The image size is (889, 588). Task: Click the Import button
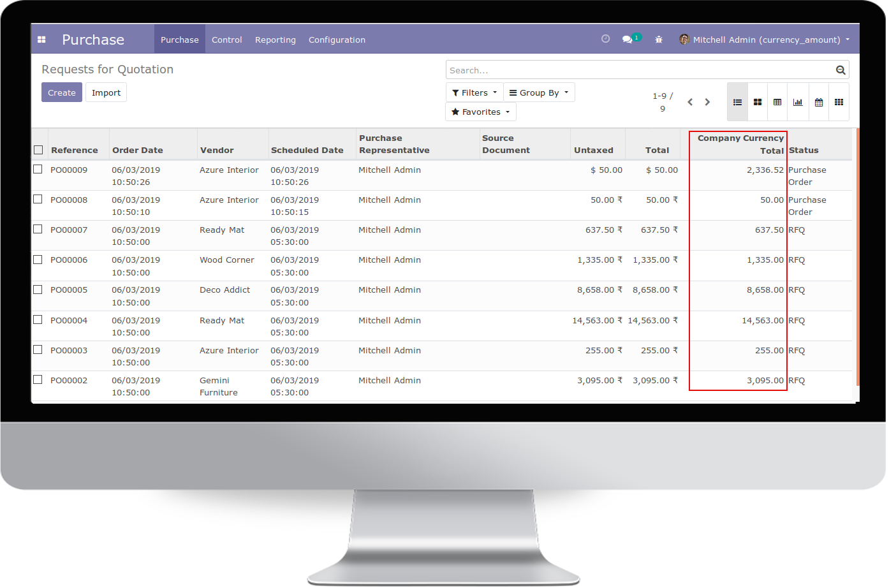point(106,92)
